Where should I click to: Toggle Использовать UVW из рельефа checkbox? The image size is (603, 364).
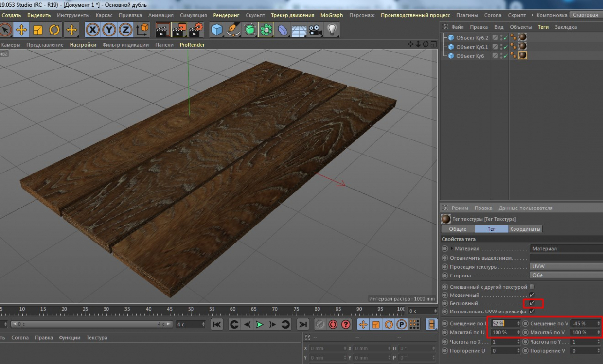532,312
